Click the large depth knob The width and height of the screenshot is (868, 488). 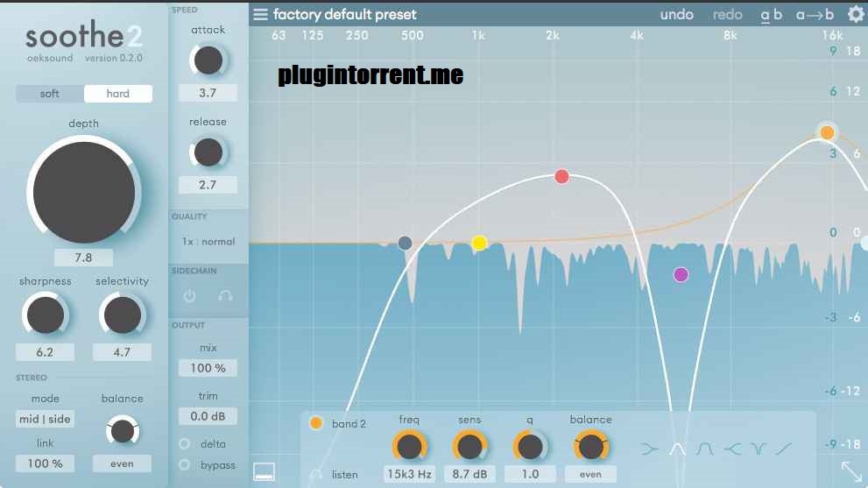[83, 192]
